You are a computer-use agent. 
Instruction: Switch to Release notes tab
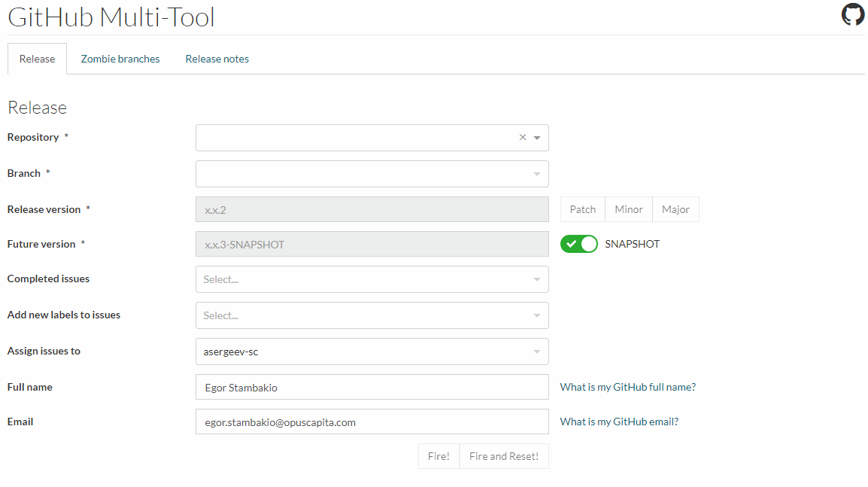coord(217,59)
